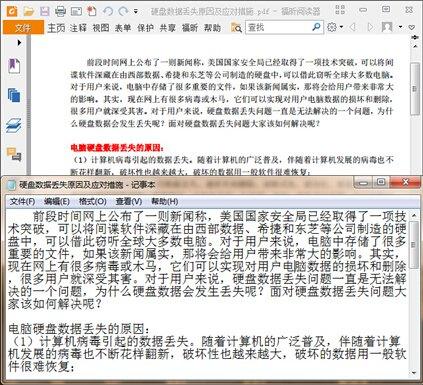Click the user account avatar icon
This screenshot has height=385, width=423.
[x=387, y=27]
